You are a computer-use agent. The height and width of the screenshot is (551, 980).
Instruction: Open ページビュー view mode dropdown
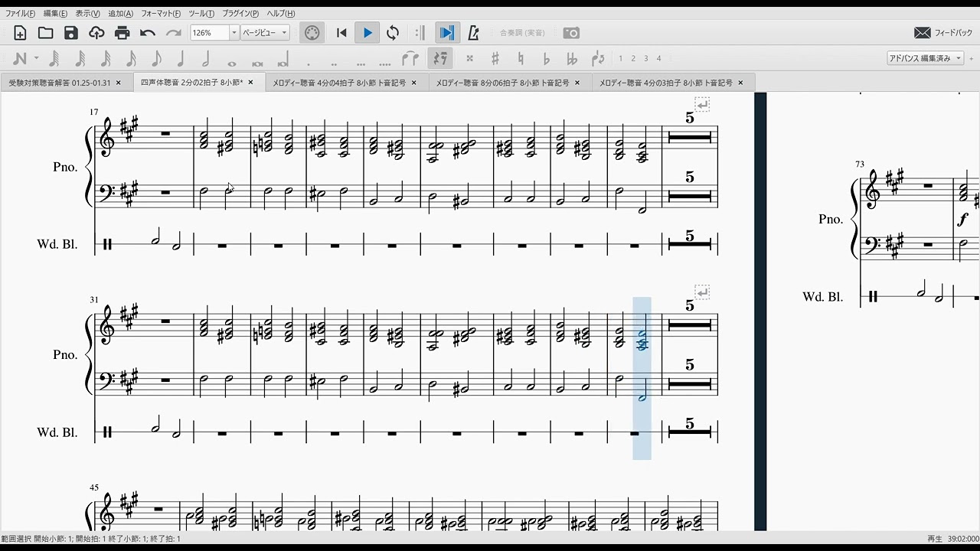265,33
